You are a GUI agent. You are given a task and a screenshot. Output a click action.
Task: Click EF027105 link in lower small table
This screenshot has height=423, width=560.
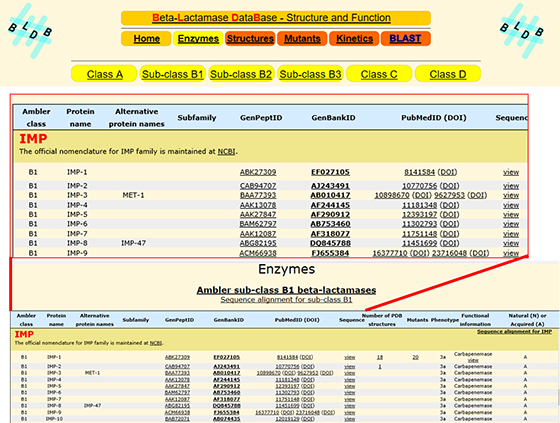point(226,357)
